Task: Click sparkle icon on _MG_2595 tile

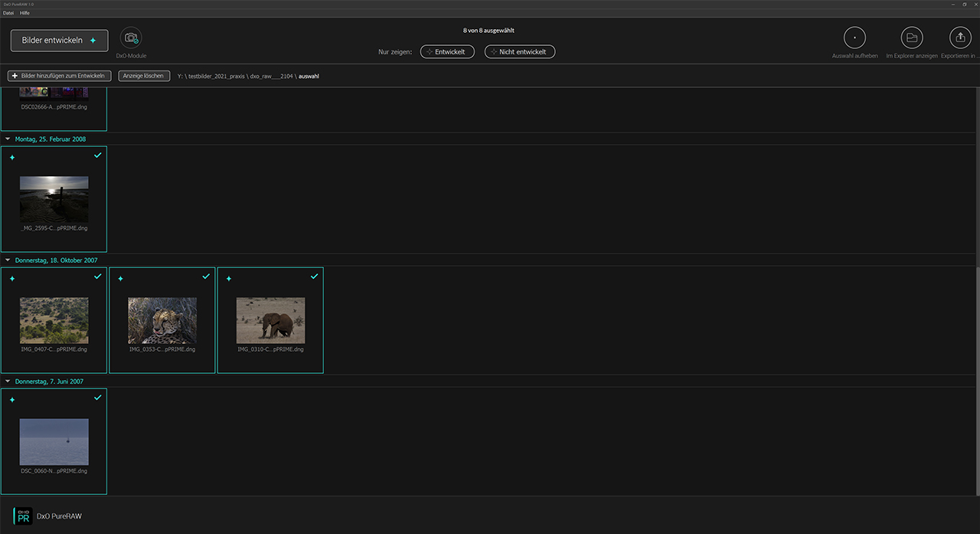Action: [12, 158]
